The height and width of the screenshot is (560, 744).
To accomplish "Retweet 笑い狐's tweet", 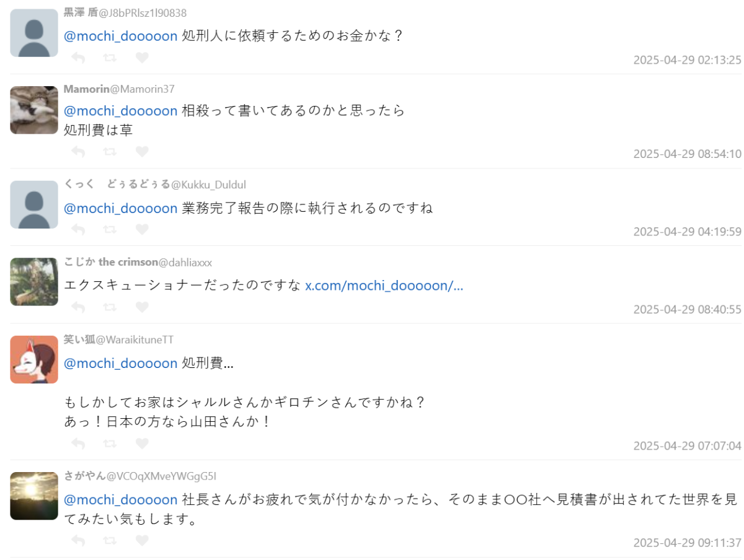I will tap(110, 443).
